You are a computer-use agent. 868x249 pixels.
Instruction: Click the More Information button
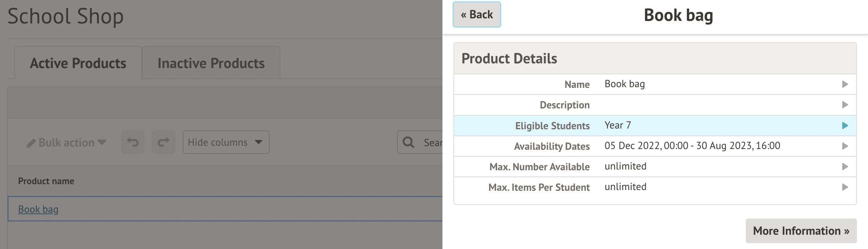[x=801, y=231]
